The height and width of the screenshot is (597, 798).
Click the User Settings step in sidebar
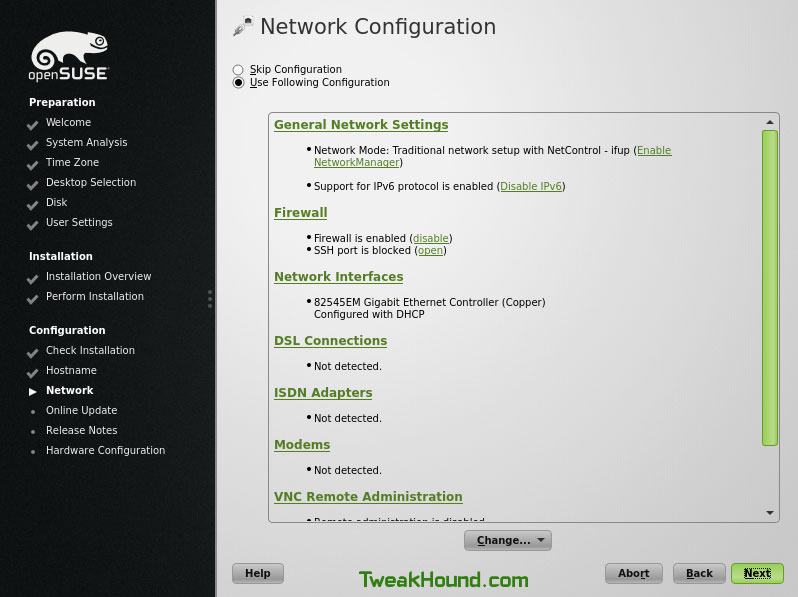(x=79, y=222)
